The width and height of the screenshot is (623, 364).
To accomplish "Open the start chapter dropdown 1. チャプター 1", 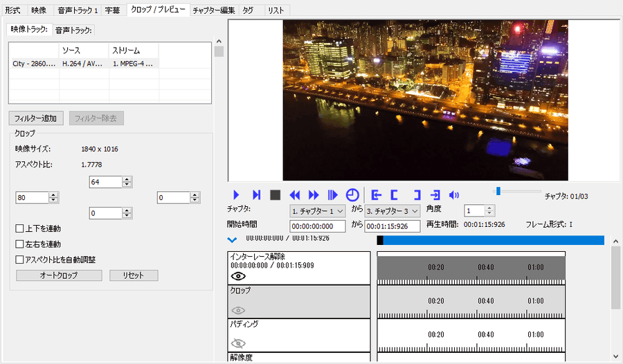I will coord(317,211).
